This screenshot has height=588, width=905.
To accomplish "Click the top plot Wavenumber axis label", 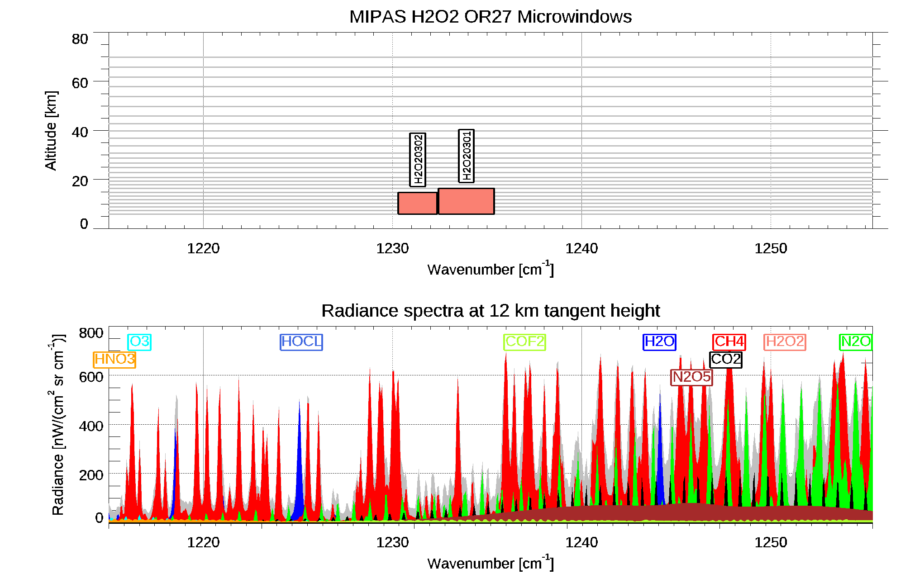I will (x=490, y=269).
